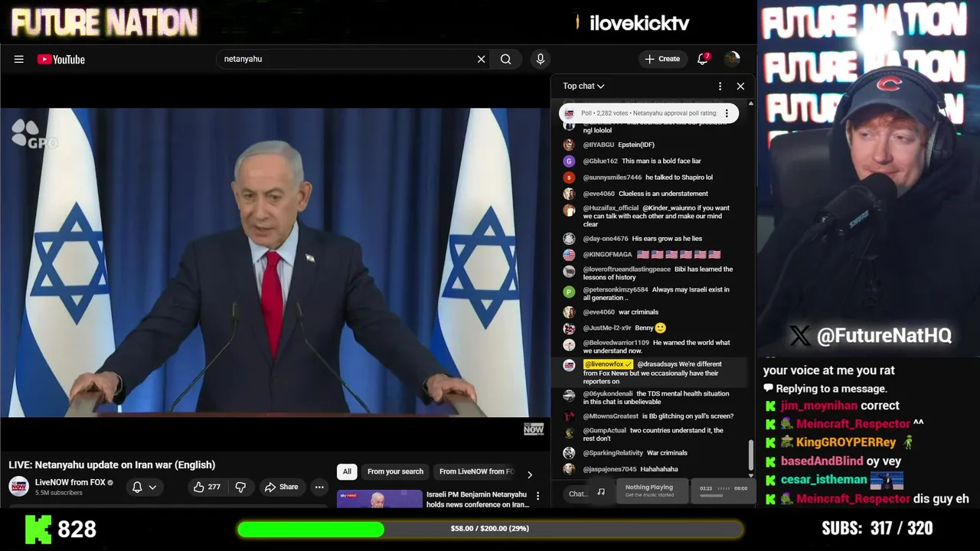Click the @FutureNatHQ X handle overlay

tap(871, 335)
